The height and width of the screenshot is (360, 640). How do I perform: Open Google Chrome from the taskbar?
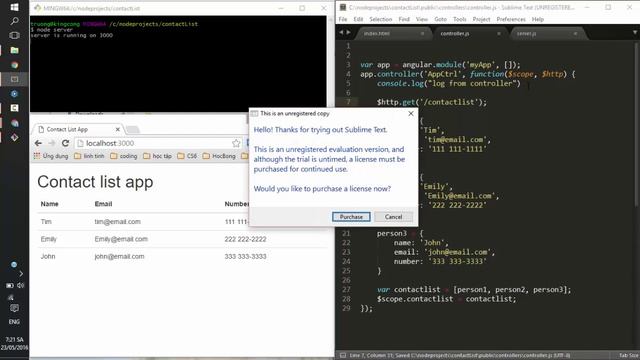pos(14,65)
